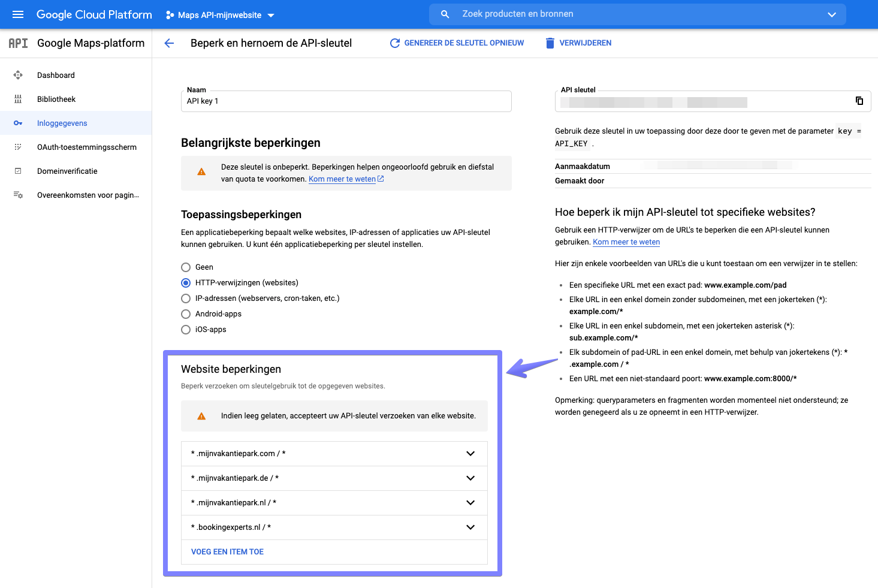Image resolution: width=878 pixels, height=588 pixels.
Task: Copy the API key with copy icon
Action: point(859,101)
